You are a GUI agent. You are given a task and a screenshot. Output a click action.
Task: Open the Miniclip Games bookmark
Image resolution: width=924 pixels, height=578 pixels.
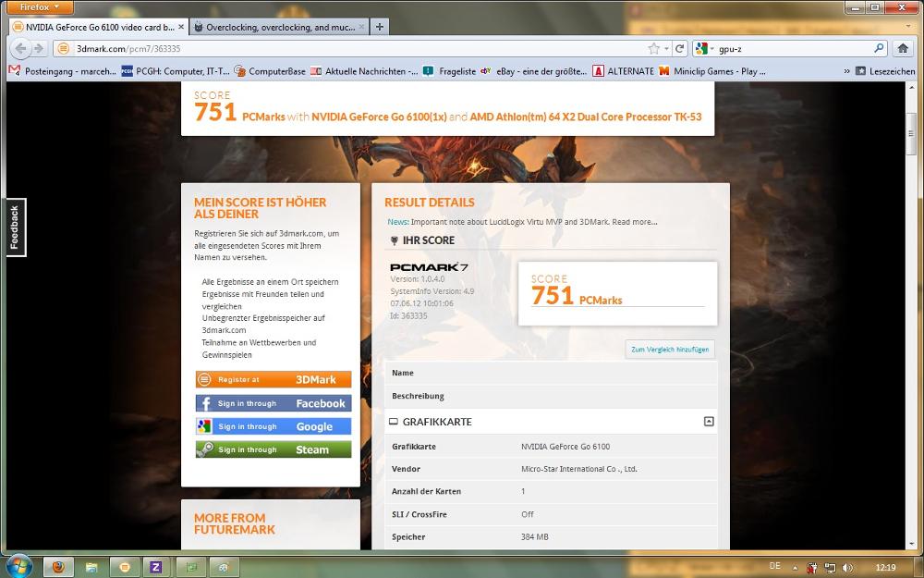coord(712,71)
